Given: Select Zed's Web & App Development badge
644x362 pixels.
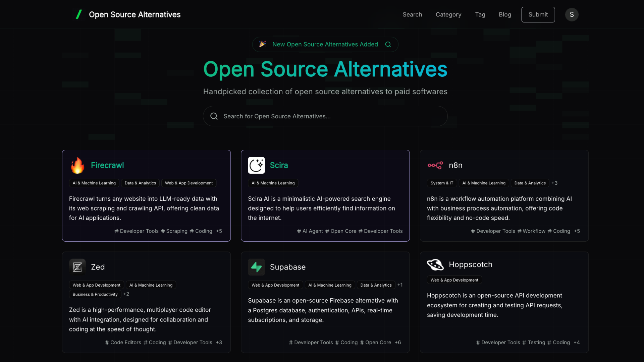Looking at the screenshot, I should coord(96,285).
